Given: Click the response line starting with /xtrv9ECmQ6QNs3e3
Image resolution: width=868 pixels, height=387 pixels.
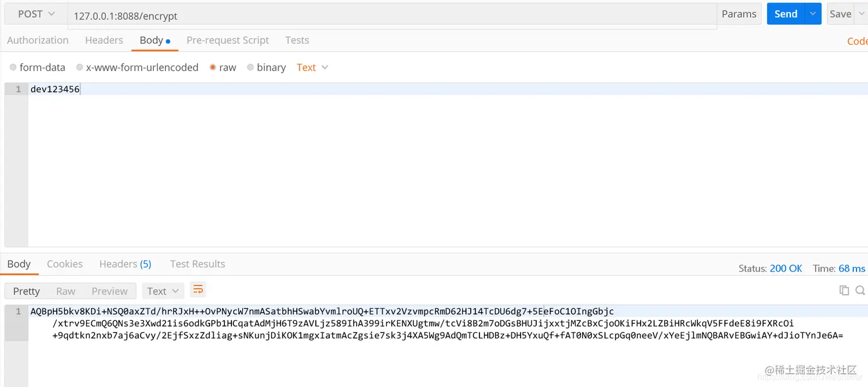Looking at the screenshot, I should pos(423,323).
